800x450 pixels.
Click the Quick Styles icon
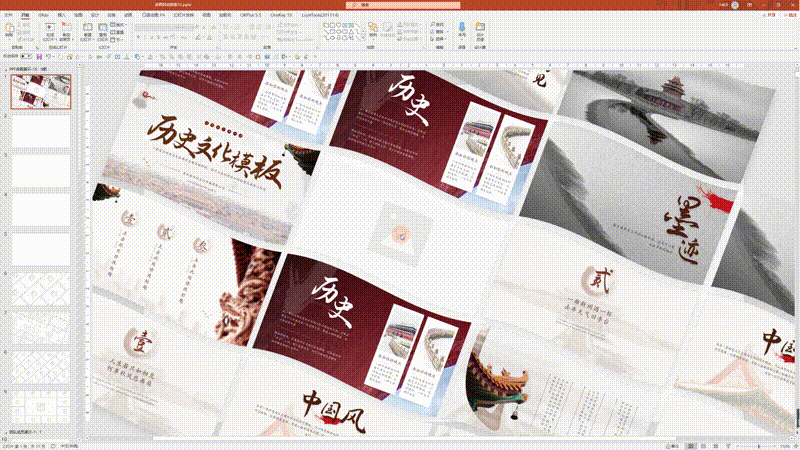(x=388, y=28)
